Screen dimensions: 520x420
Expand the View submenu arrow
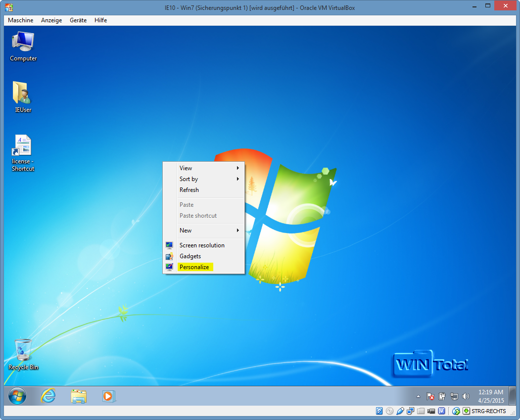238,168
